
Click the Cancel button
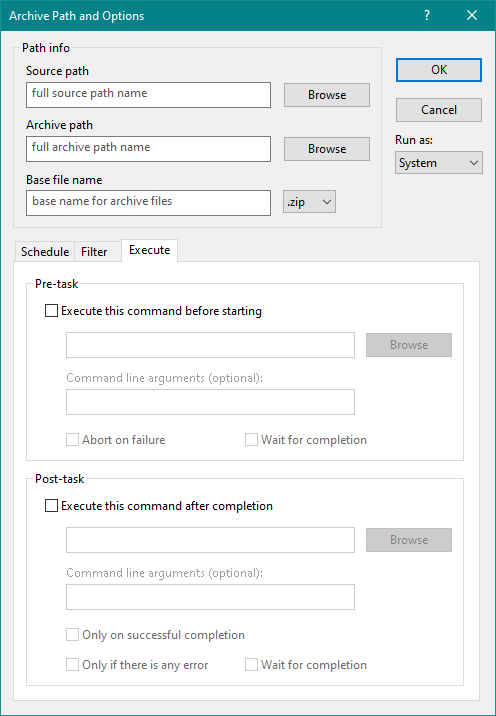coord(439,110)
